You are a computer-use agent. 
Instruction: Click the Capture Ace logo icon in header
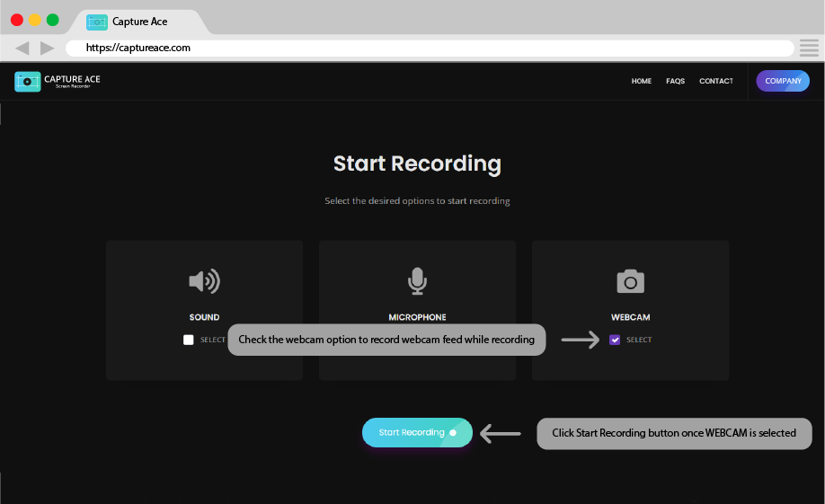pos(27,82)
